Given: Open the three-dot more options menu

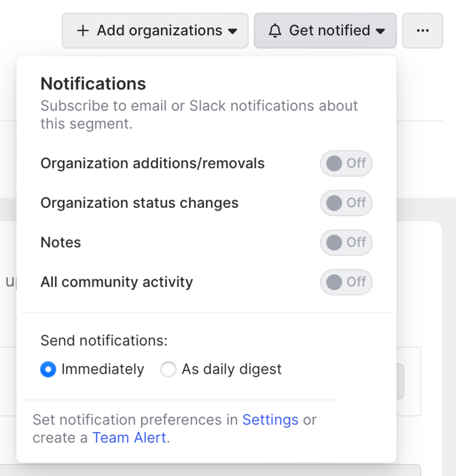Looking at the screenshot, I should [422, 31].
